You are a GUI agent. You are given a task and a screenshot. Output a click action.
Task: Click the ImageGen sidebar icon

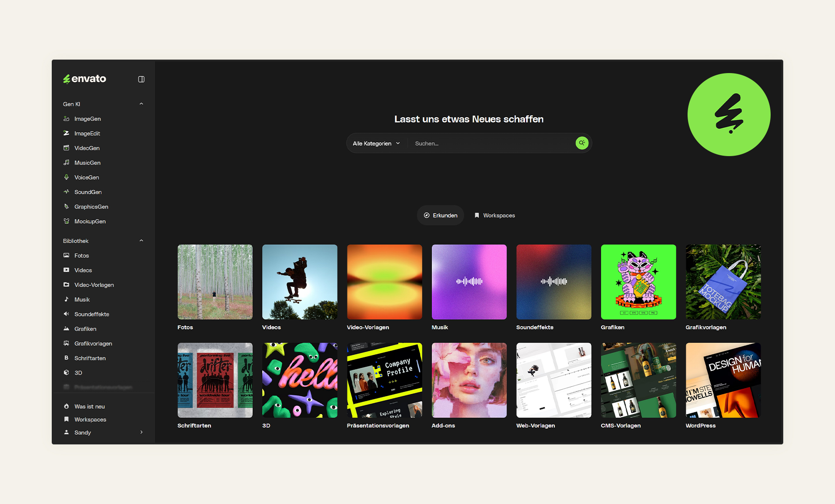(67, 119)
